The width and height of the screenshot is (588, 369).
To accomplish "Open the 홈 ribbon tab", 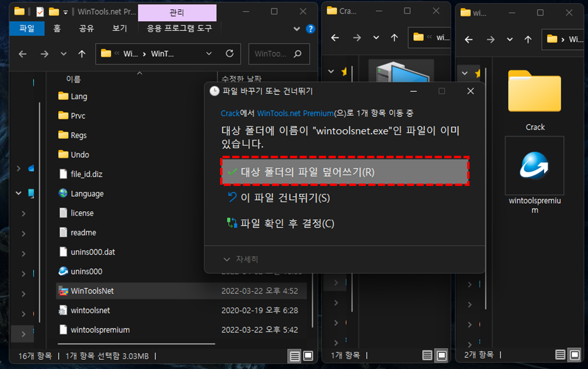I will tap(57, 29).
